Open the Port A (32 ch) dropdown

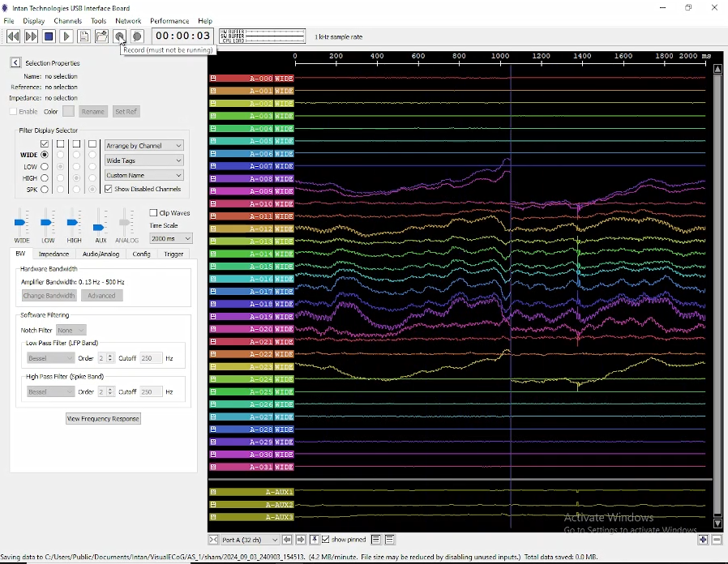(250, 540)
